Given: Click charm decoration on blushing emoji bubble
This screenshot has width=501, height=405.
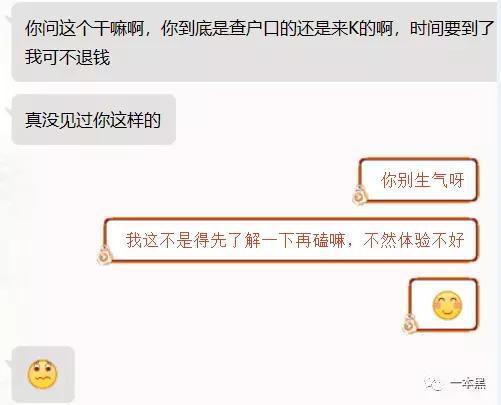Looking at the screenshot, I should [409, 324].
